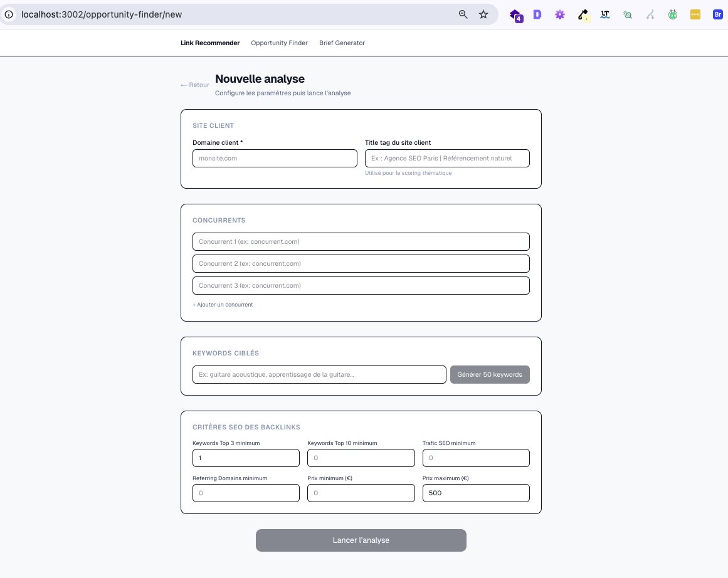
Task: Click Prix minimum (€) field
Action: [361, 493]
